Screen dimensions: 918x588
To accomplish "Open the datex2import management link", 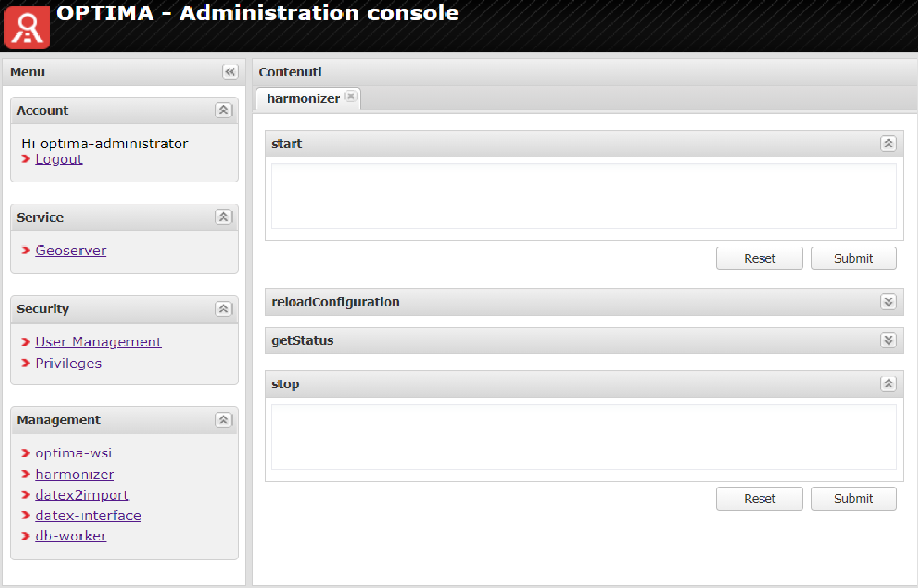I will pos(82,495).
